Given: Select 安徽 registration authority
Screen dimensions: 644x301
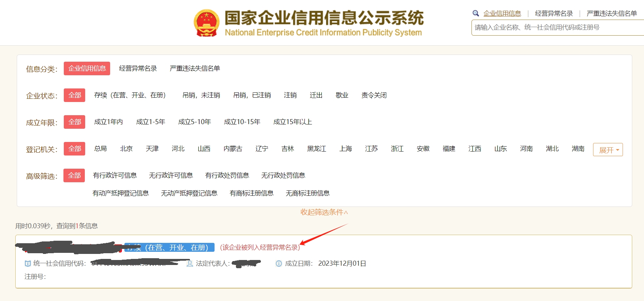Looking at the screenshot, I should pyautogui.click(x=423, y=149).
